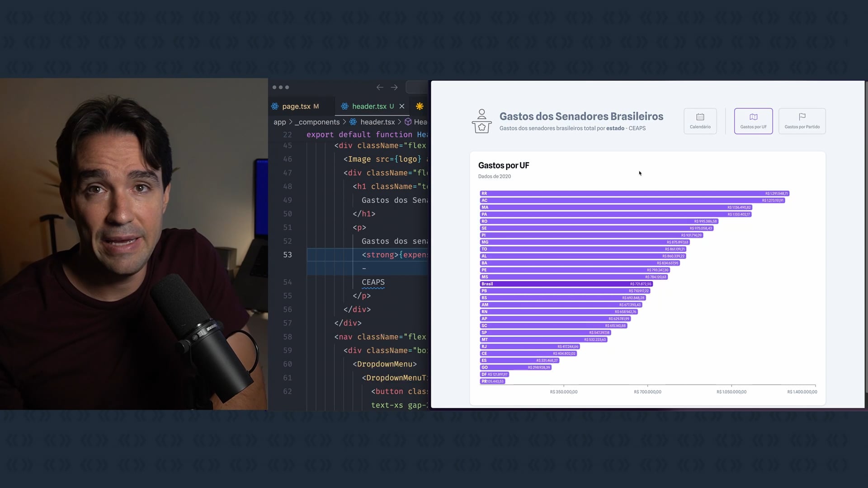Click the senator logo icon in header

pyautogui.click(x=481, y=121)
